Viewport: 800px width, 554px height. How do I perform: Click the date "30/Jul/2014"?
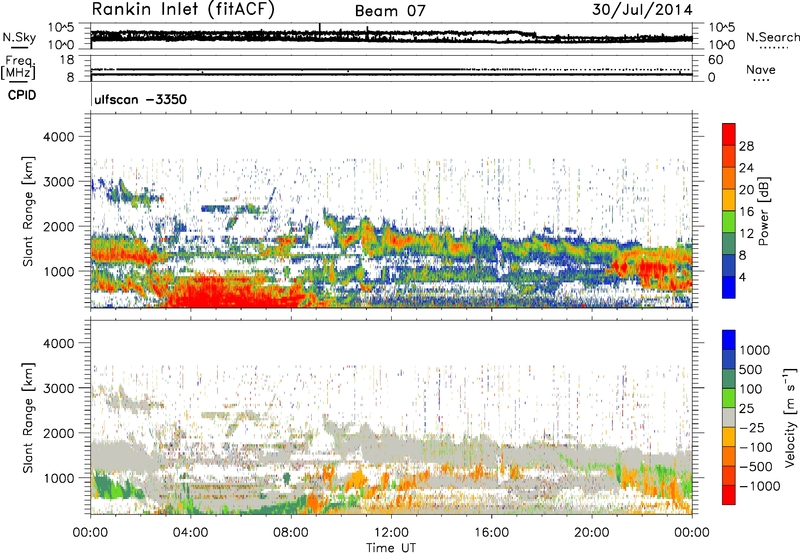coord(642,10)
